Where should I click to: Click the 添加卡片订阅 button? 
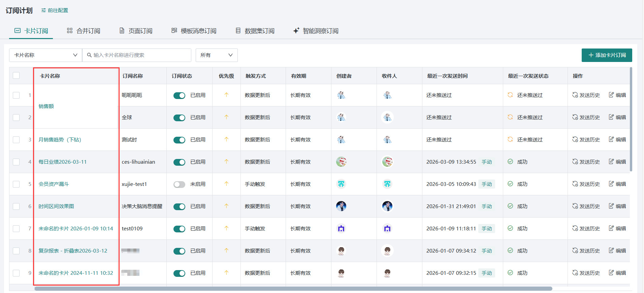[607, 55]
